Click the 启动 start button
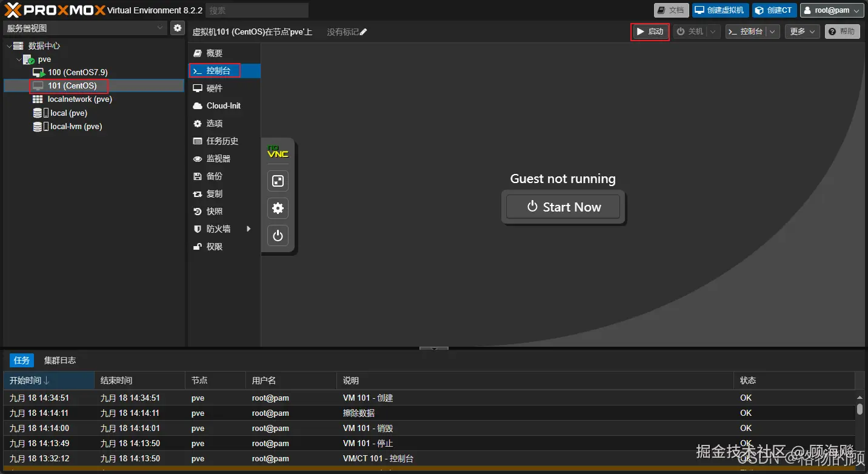Screen dimensions: 868x474 pyautogui.click(x=650, y=32)
